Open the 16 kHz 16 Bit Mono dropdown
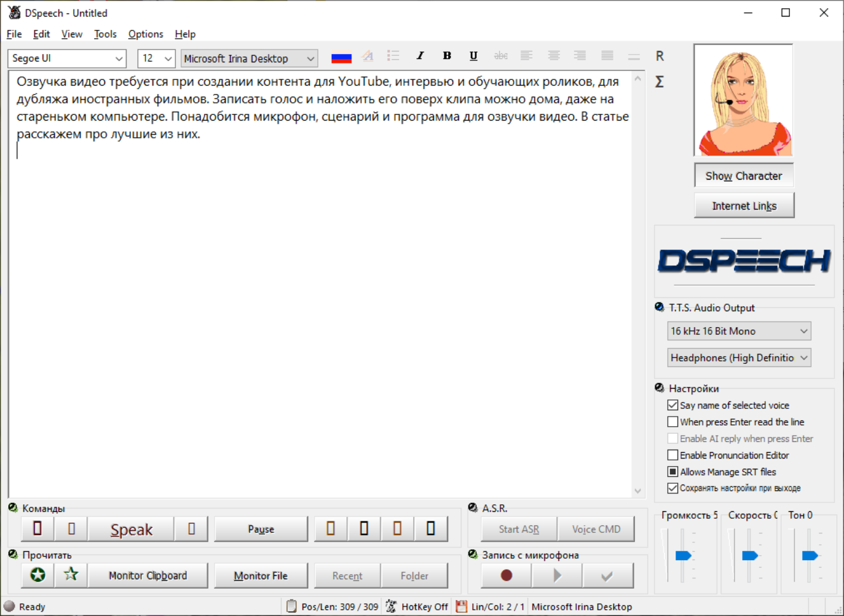 tap(739, 331)
